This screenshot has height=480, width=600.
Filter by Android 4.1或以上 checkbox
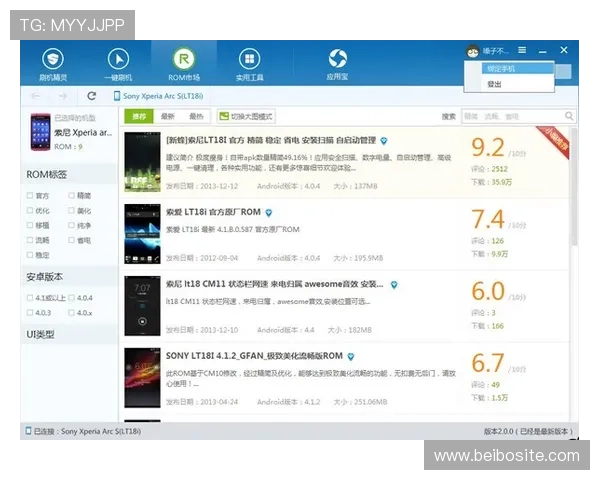30,298
